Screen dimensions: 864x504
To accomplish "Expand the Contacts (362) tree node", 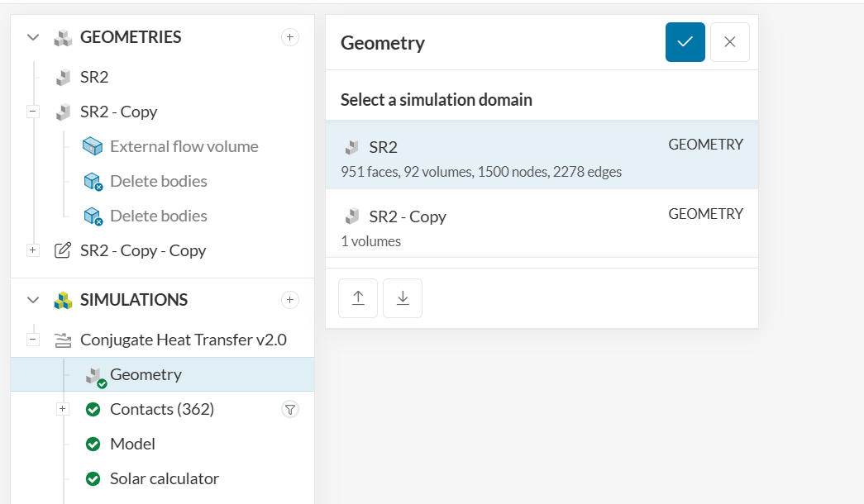I will [63, 409].
